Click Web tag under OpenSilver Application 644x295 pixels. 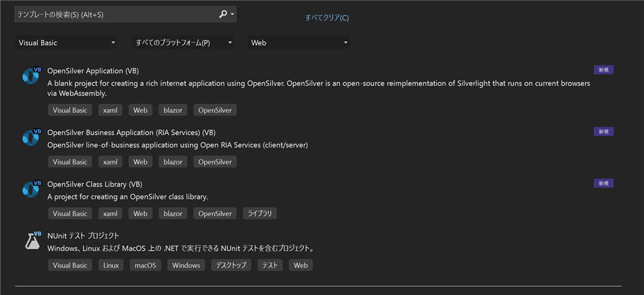click(x=140, y=110)
